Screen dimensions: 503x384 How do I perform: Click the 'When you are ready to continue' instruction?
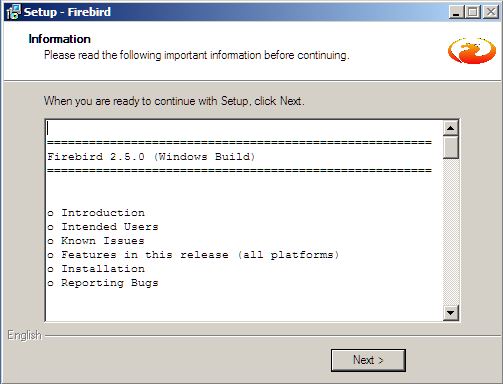click(174, 101)
